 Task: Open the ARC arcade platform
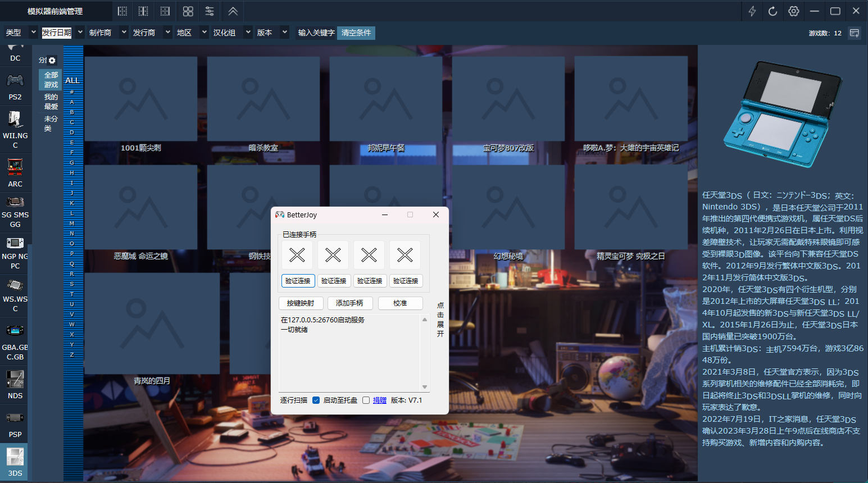15,173
